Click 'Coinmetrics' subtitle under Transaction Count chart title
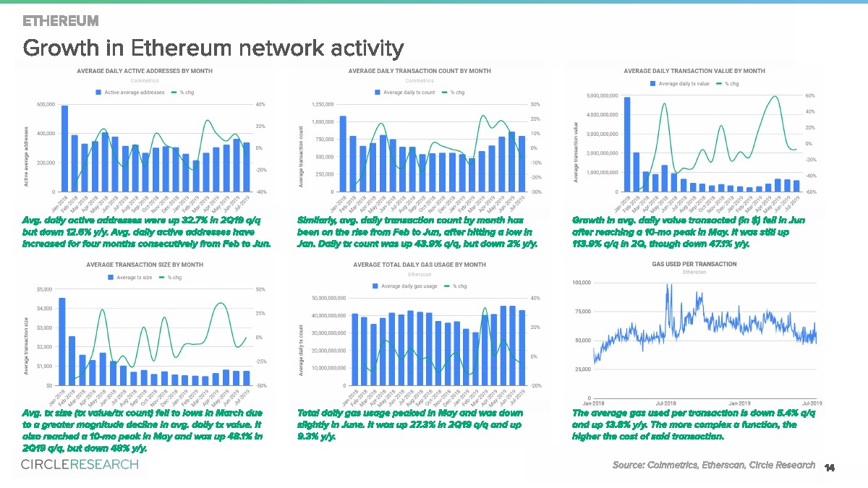Image resolution: width=868 pixels, height=488 pixels. click(x=419, y=80)
